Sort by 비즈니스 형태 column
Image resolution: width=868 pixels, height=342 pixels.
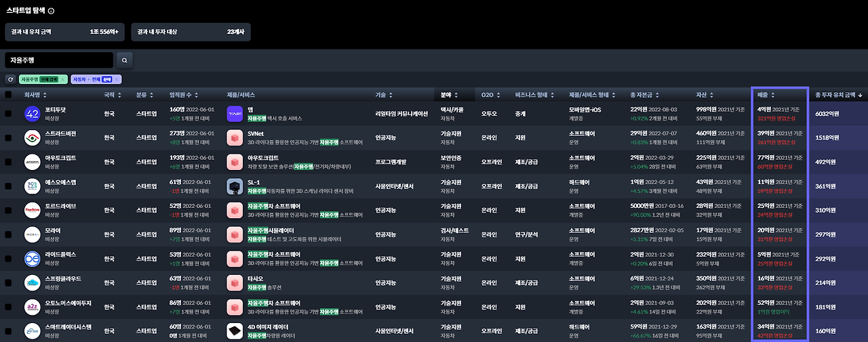[534, 95]
